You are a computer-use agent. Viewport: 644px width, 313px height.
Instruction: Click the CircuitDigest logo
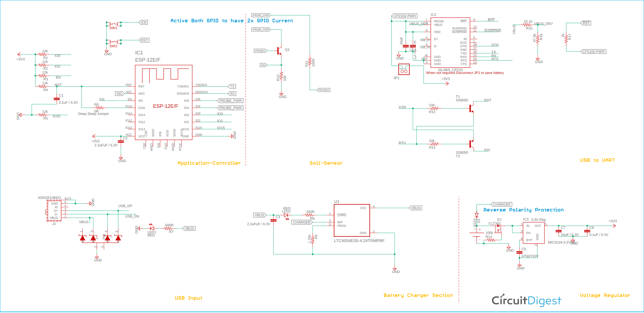[x=526, y=300]
